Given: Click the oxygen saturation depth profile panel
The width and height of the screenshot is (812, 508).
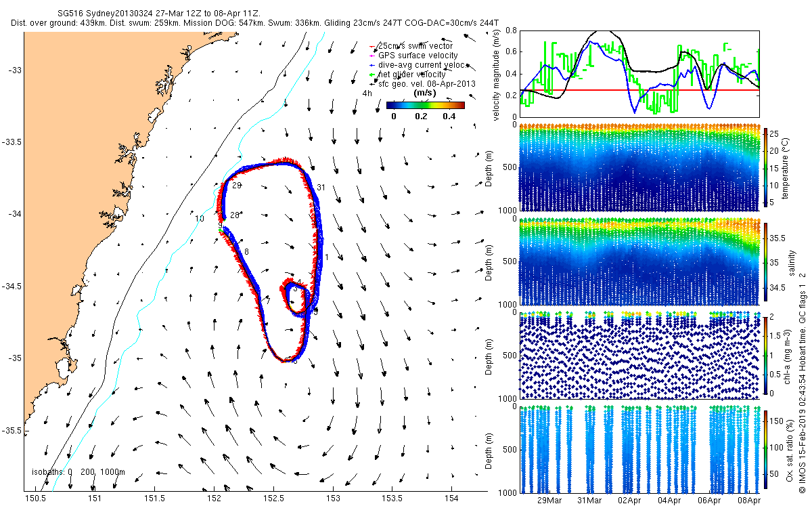Looking at the screenshot, I should coord(639,449).
